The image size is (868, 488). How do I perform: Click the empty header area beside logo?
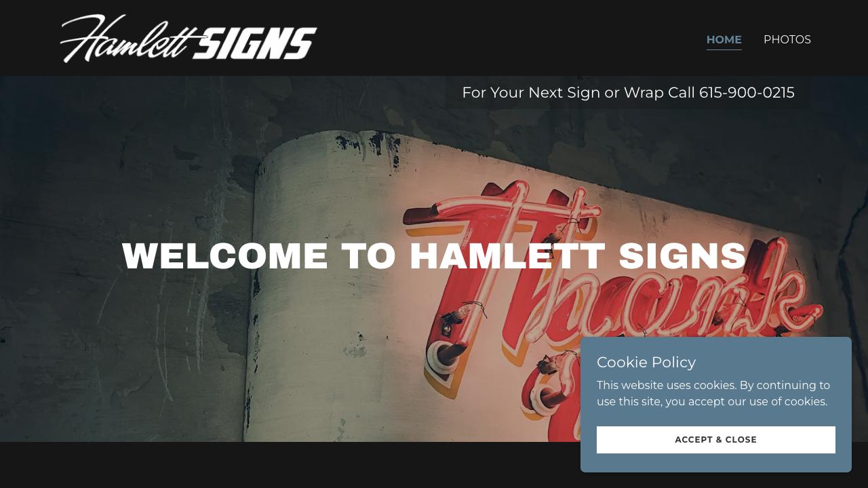[509, 38]
